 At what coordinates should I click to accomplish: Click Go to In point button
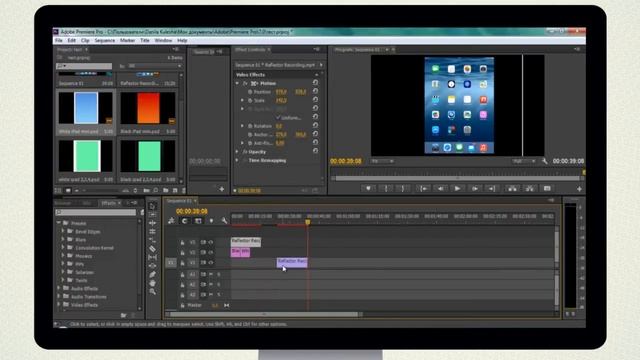[424, 189]
